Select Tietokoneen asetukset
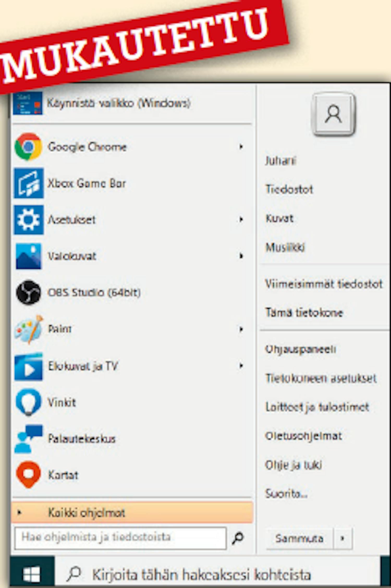The height and width of the screenshot is (588, 391). click(321, 378)
